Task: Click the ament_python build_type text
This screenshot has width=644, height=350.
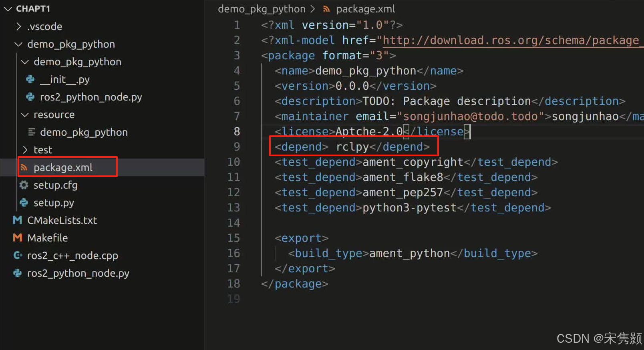Action: coord(409,253)
